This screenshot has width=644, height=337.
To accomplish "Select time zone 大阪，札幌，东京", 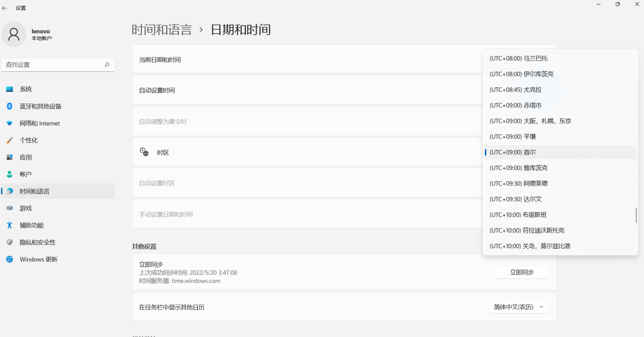I will (561, 121).
